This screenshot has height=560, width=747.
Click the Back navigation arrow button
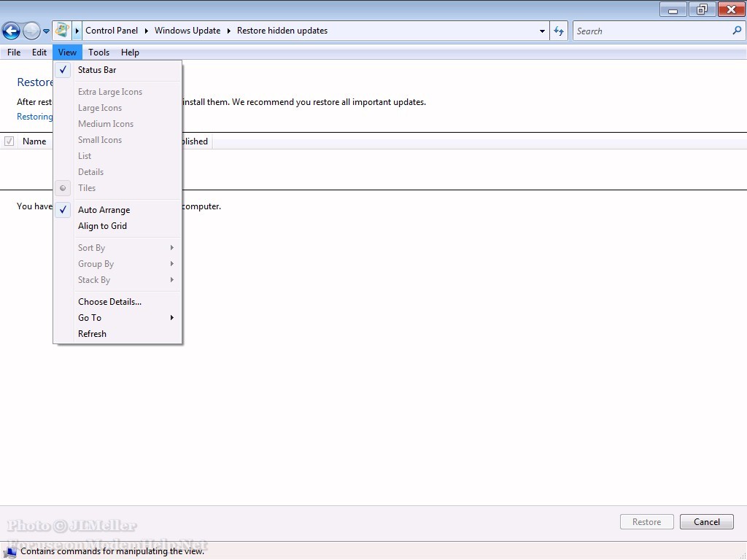pyautogui.click(x=11, y=31)
